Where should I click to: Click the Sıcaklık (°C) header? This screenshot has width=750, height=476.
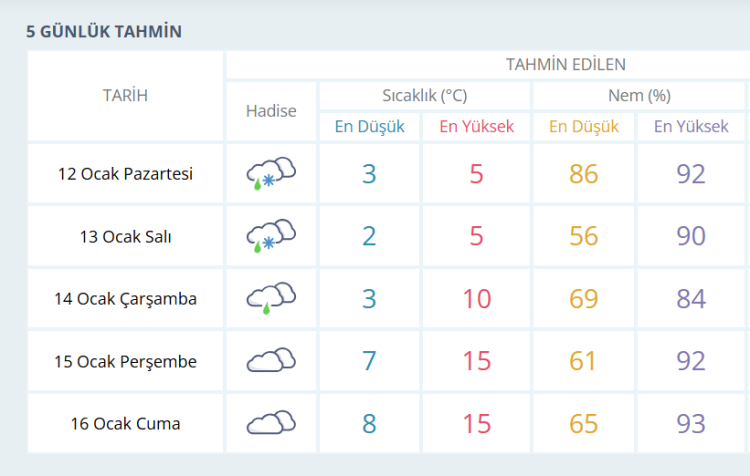tap(425, 96)
